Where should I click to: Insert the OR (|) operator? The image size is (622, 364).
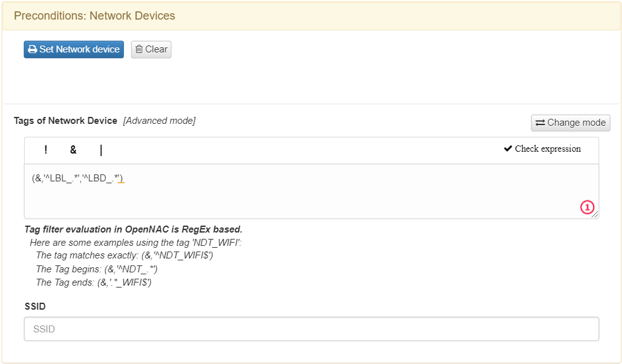tap(101, 150)
